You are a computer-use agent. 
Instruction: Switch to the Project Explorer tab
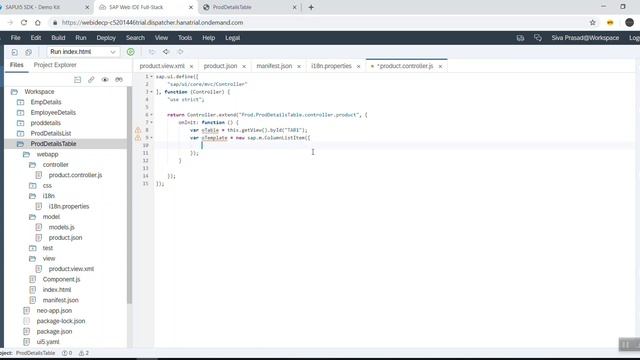[x=55, y=65]
